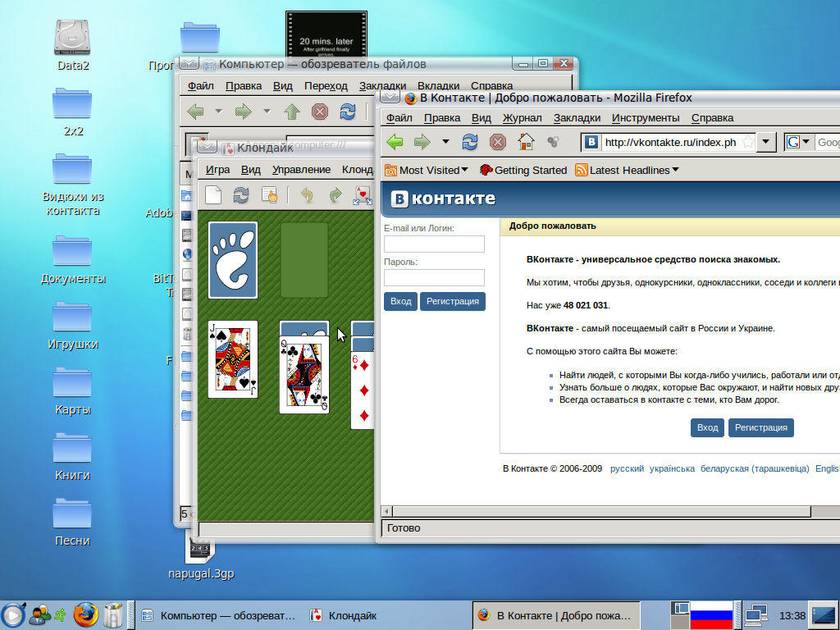The width and height of the screenshot is (840, 630).
Task: Stop loading page in Firefox toolbar
Action: pos(498,142)
